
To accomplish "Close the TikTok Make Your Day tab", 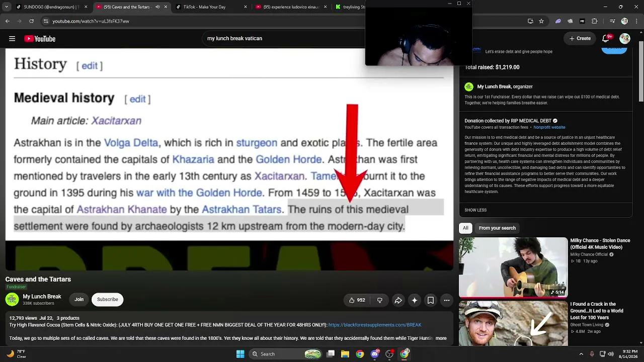I will tap(246, 7).
